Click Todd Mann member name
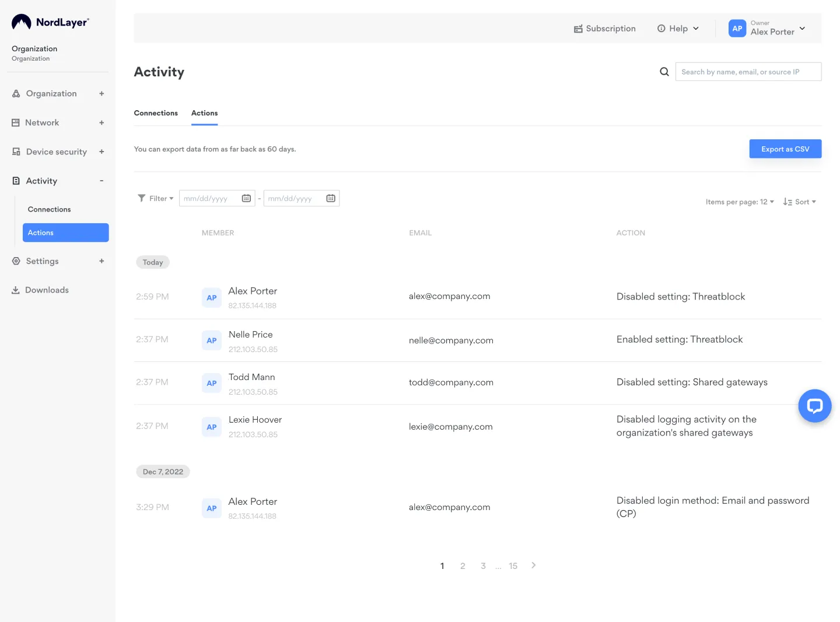 point(251,377)
